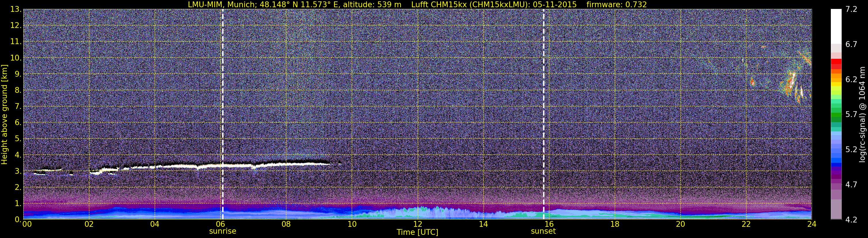Click the 'Time [UTC]' axis label
Viewport: 868px width, 238px height.
[x=417, y=232]
